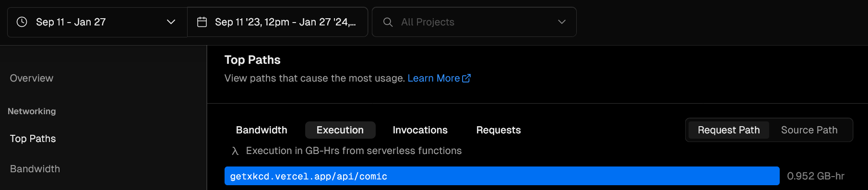Open Bandwidth in the sidebar
The image size is (868, 190).
point(35,169)
